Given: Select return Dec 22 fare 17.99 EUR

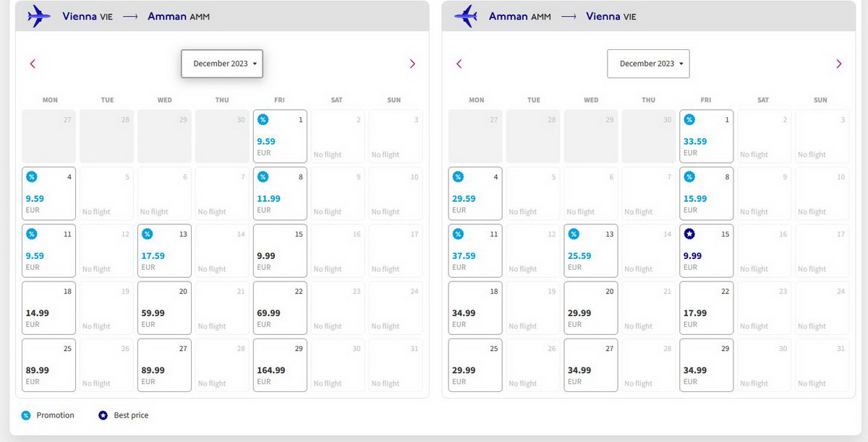Looking at the screenshot, I should pyautogui.click(x=707, y=308).
